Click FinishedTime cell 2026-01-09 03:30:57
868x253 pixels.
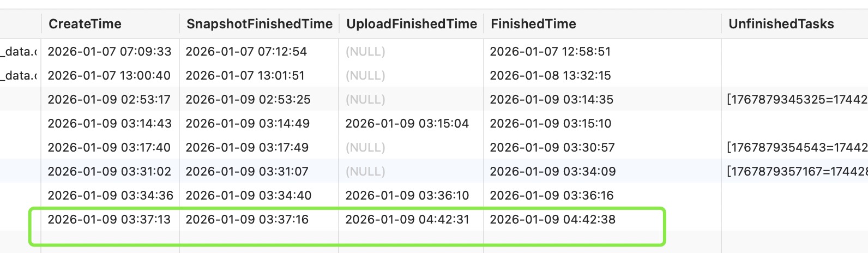552,148
